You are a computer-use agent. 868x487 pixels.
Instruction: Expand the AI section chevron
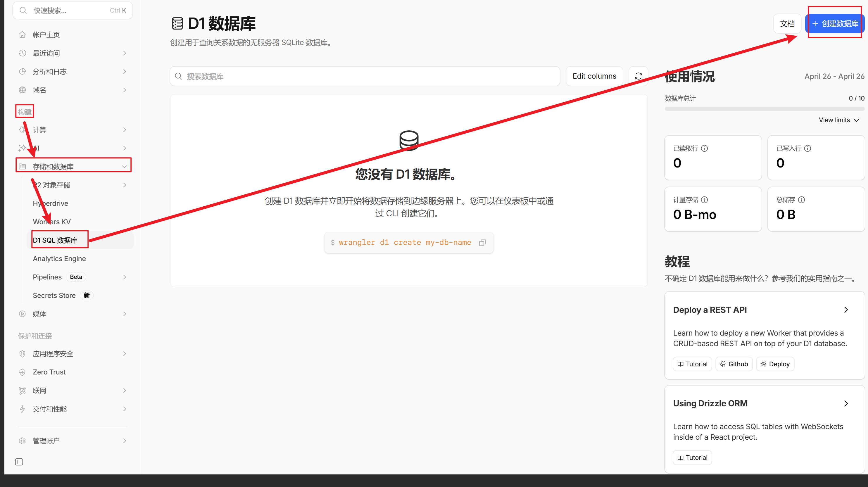(x=125, y=148)
